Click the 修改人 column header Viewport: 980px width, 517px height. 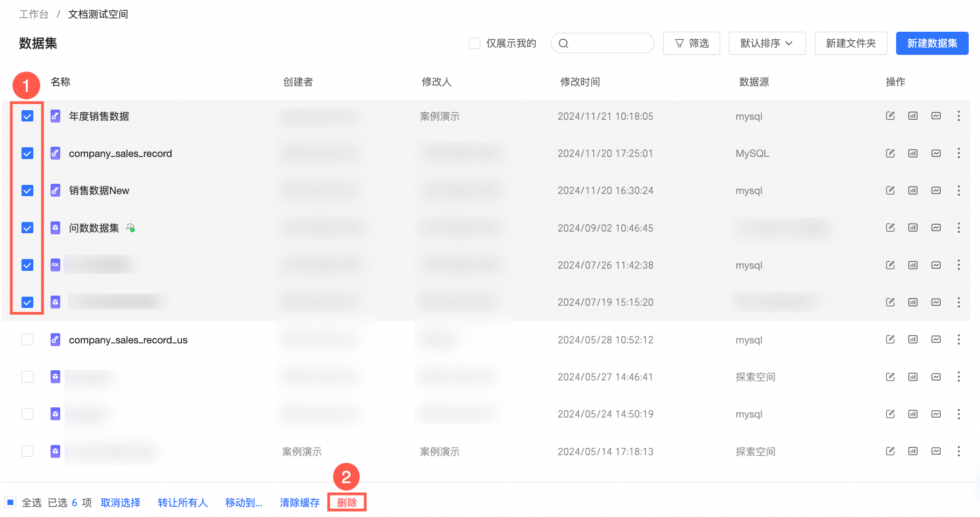tap(436, 82)
